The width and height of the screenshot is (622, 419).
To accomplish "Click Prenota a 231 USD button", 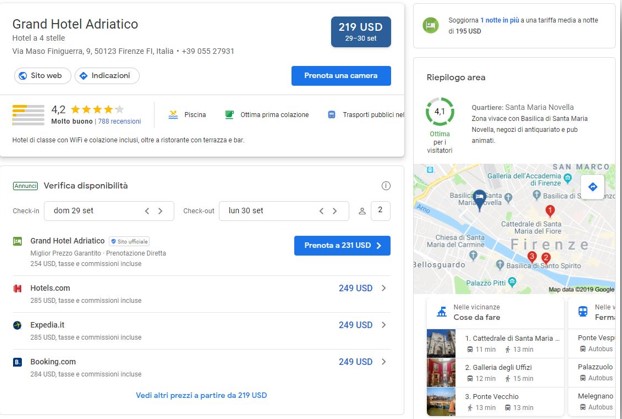I will point(342,246).
